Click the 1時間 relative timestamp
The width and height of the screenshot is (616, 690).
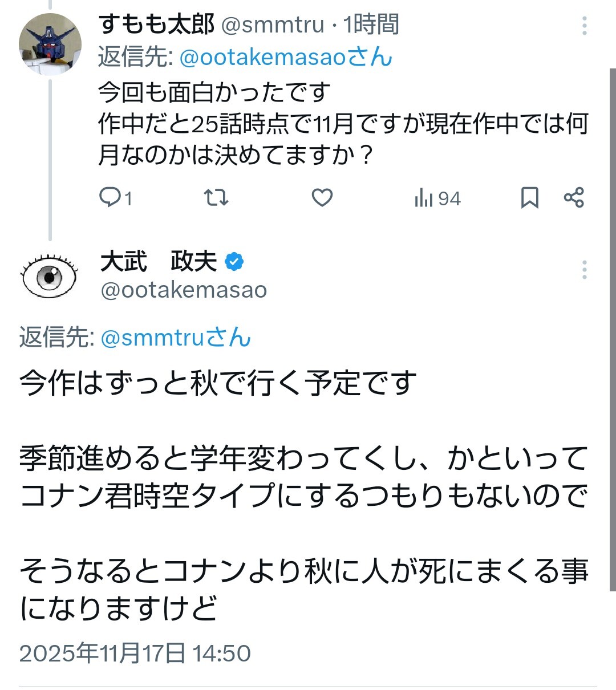[x=371, y=24]
